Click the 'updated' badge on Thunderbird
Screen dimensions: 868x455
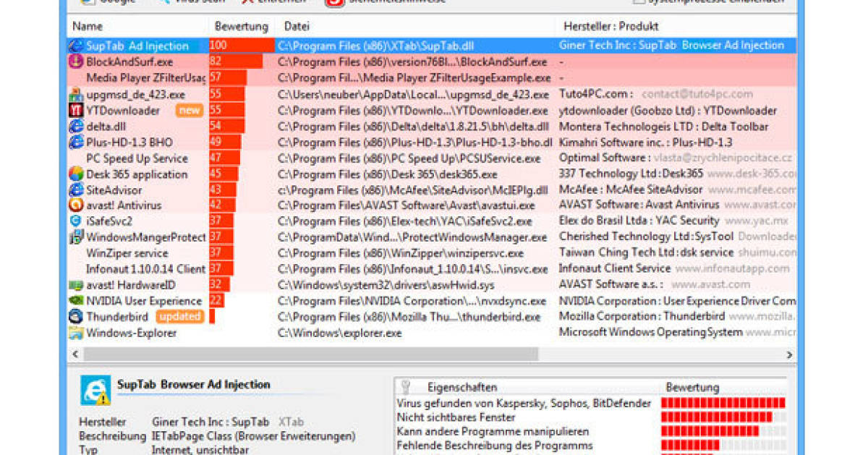[179, 317]
